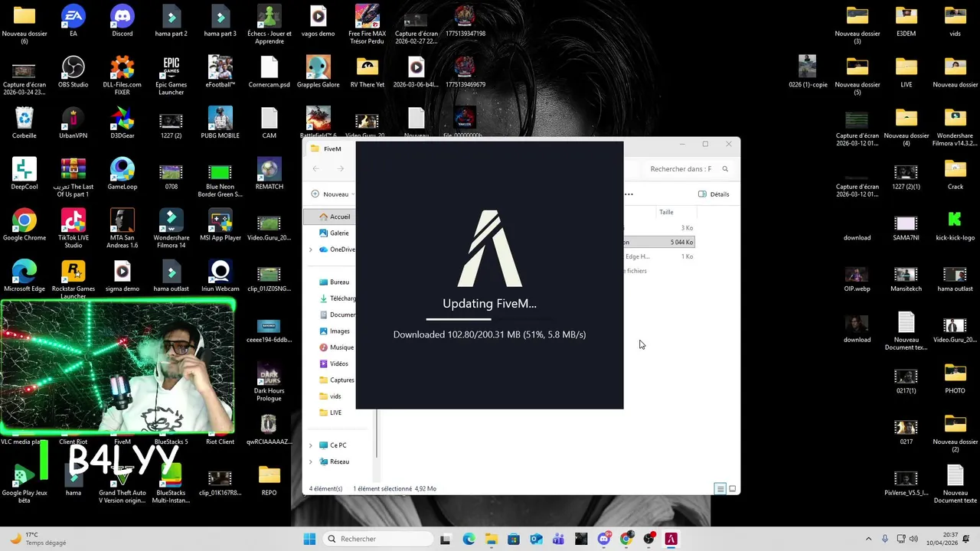
Task: Open the Free Fire MAX desktop icon
Action: [367, 25]
